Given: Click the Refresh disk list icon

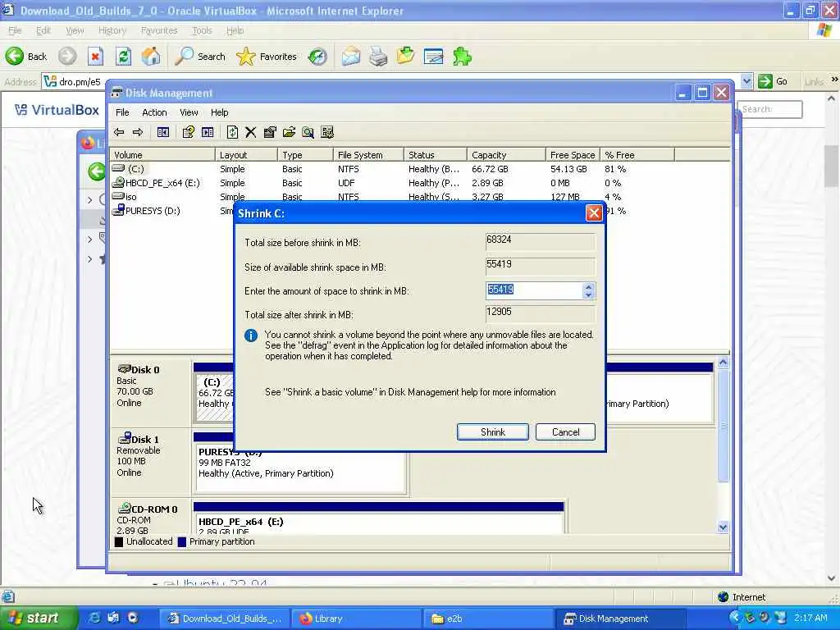Looking at the screenshot, I should click(x=232, y=132).
